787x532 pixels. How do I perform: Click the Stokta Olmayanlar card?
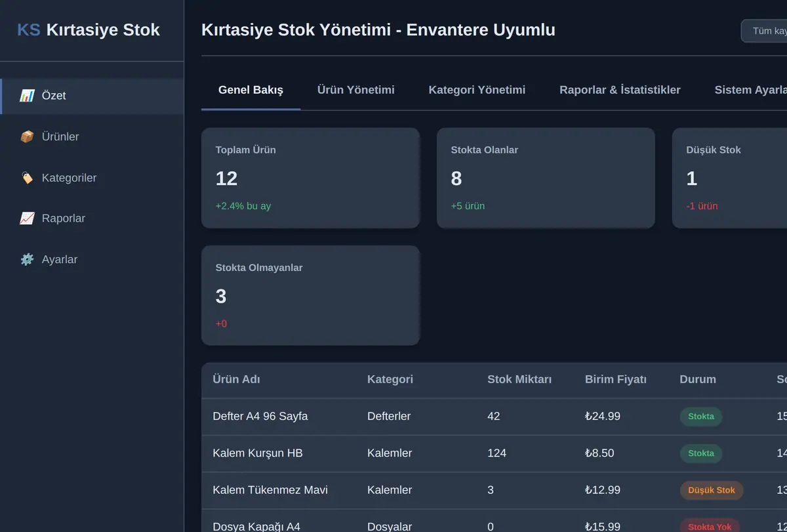pyautogui.click(x=310, y=295)
